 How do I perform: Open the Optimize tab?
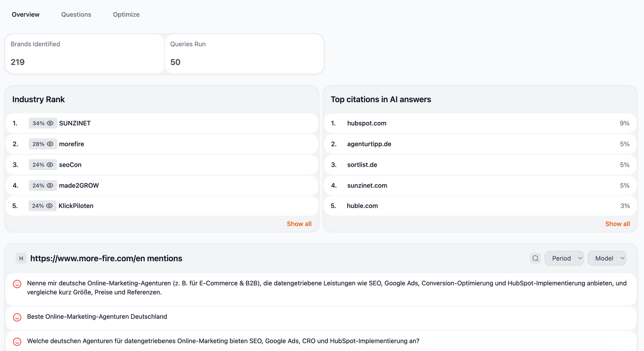click(x=126, y=15)
